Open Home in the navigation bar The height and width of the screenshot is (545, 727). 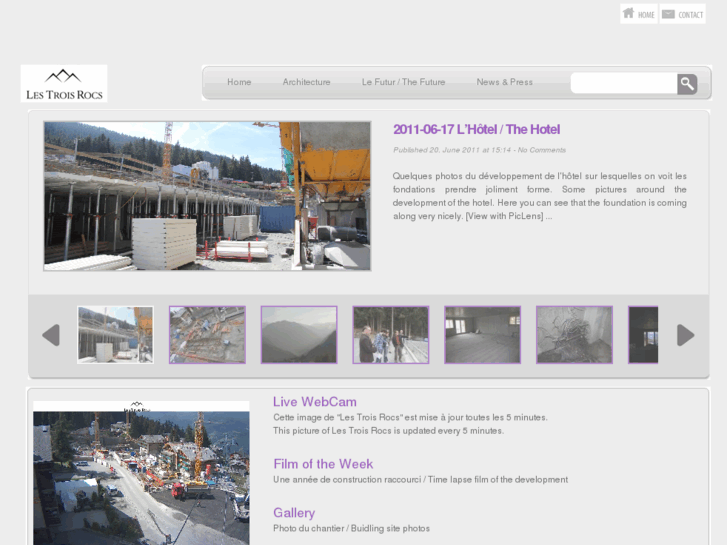coord(239,82)
